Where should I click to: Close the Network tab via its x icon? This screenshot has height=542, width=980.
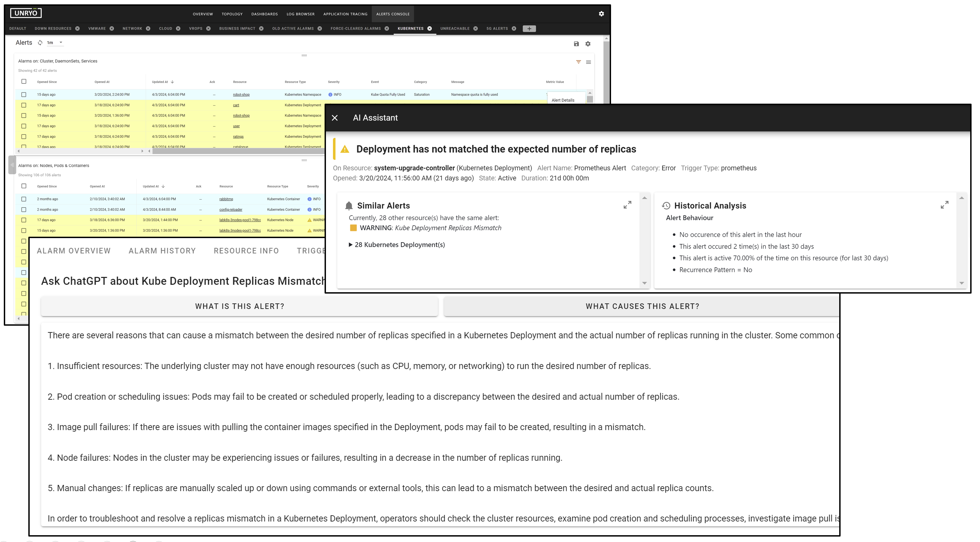point(148,29)
